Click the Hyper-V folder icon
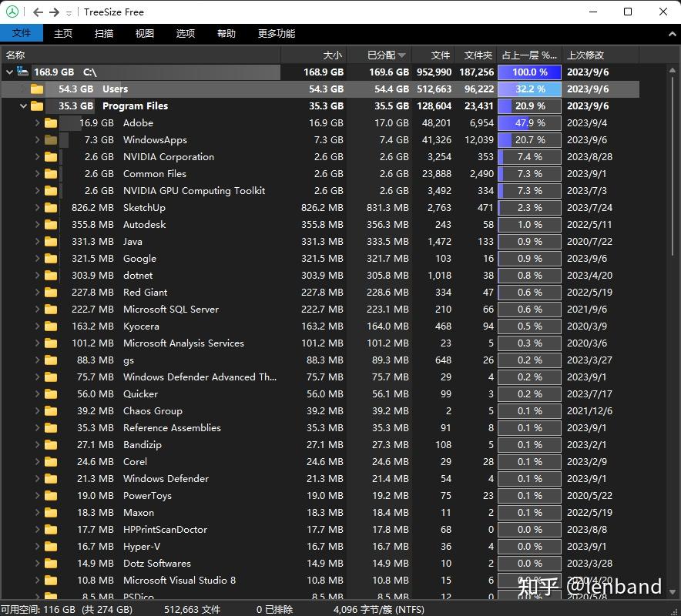The image size is (681, 616). tap(51, 546)
